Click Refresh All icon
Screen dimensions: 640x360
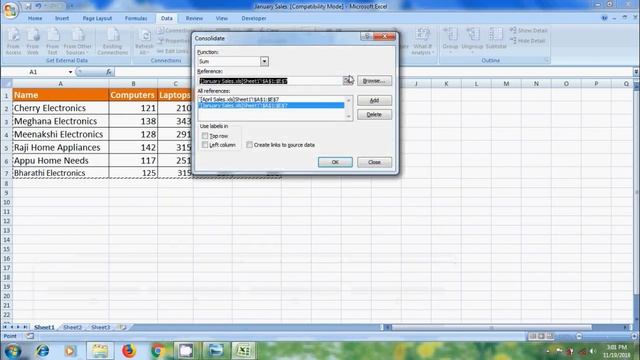[x=144, y=40]
